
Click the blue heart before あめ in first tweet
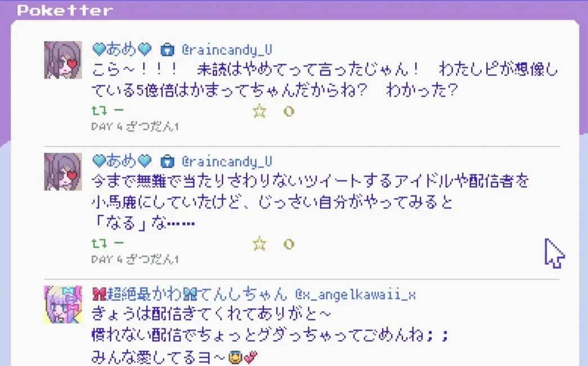tap(99, 49)
